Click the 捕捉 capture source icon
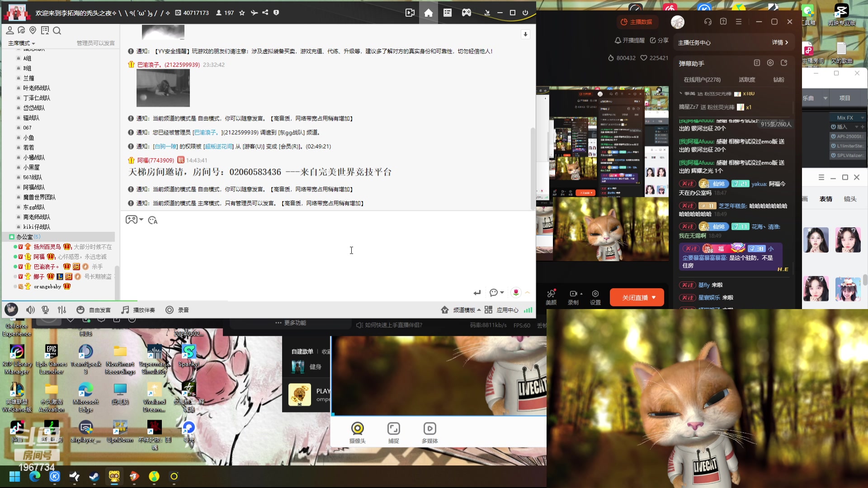The height and width of the screenshot is (488, 868). [394, 432]
